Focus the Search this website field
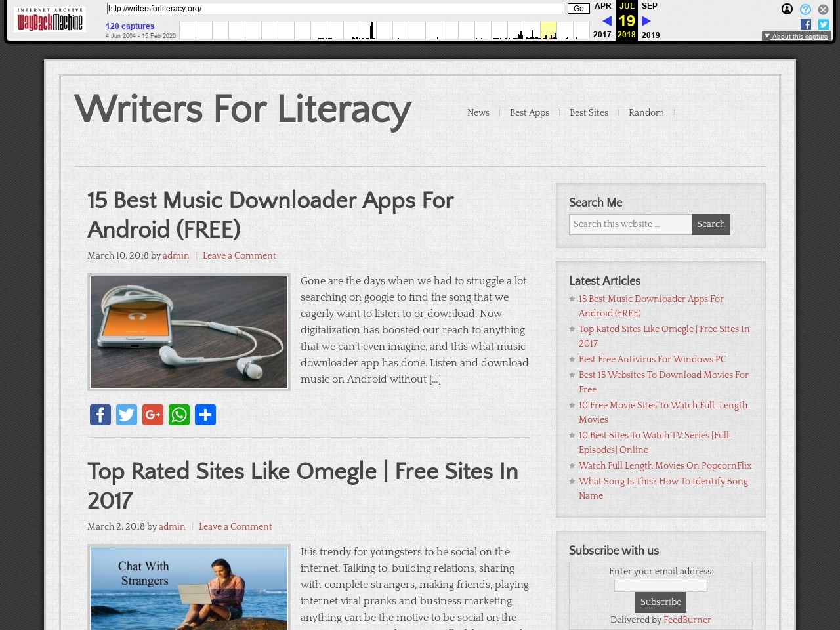The width and height of the screenshot is (840, 630). click(630, 224)
